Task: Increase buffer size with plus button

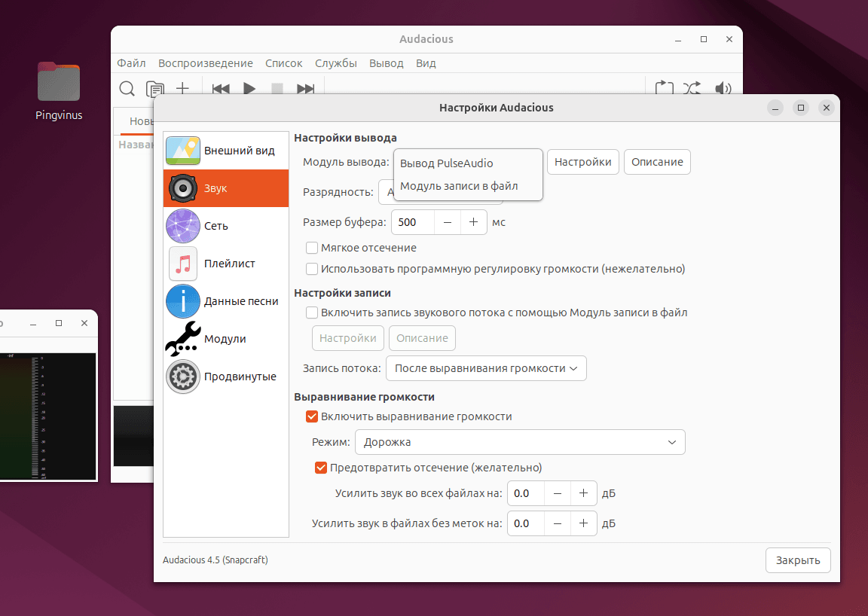Action: coord(473,222)
